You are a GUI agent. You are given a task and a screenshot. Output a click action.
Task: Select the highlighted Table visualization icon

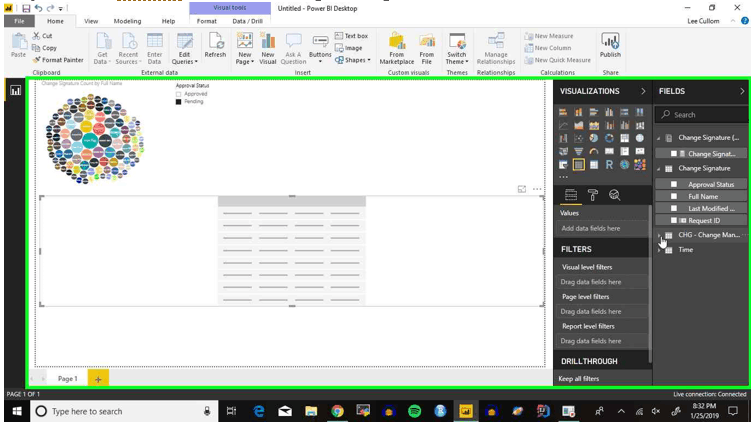[x=578, y=165]
